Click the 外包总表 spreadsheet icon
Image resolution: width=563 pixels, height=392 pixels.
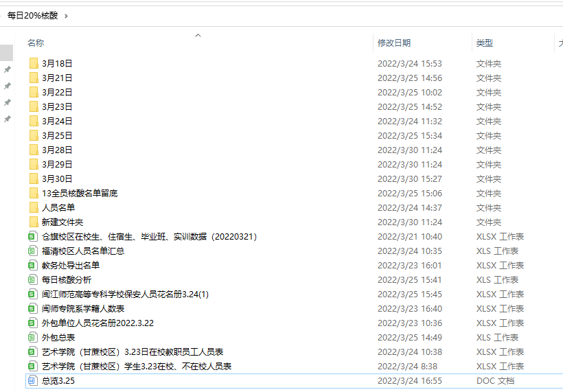pos(32,337)
